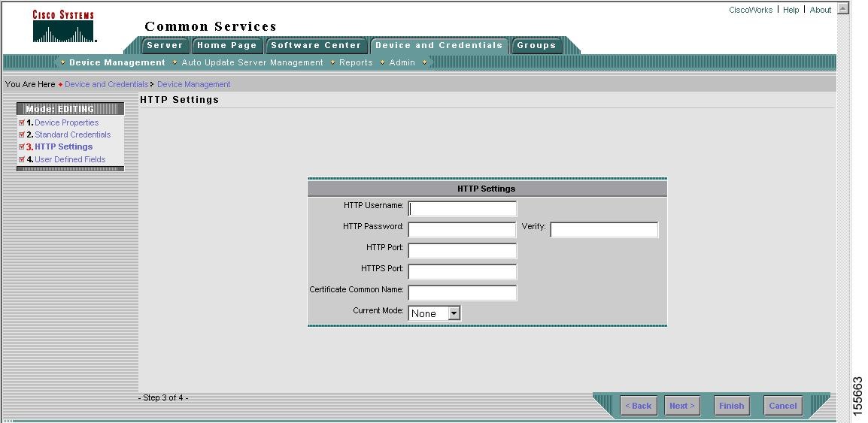Open the Help link
The height and width of the screenshot is (423, 868).
pos(791,10)
